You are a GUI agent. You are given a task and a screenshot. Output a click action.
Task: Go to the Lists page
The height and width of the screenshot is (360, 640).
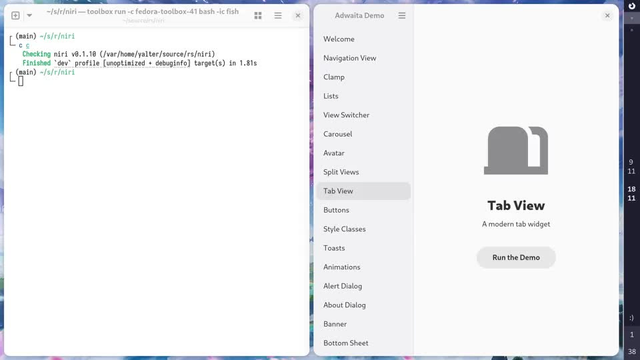coord(363,96)
